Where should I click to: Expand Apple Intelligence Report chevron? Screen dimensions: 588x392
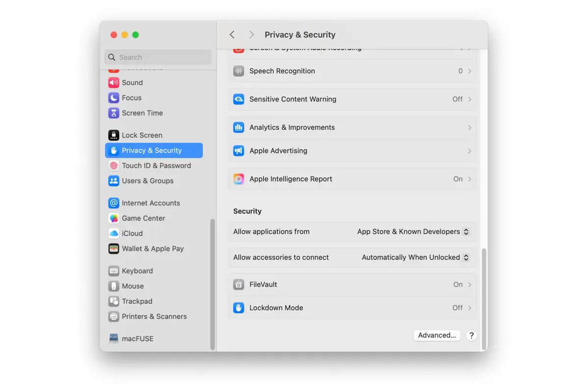point(469,179)
